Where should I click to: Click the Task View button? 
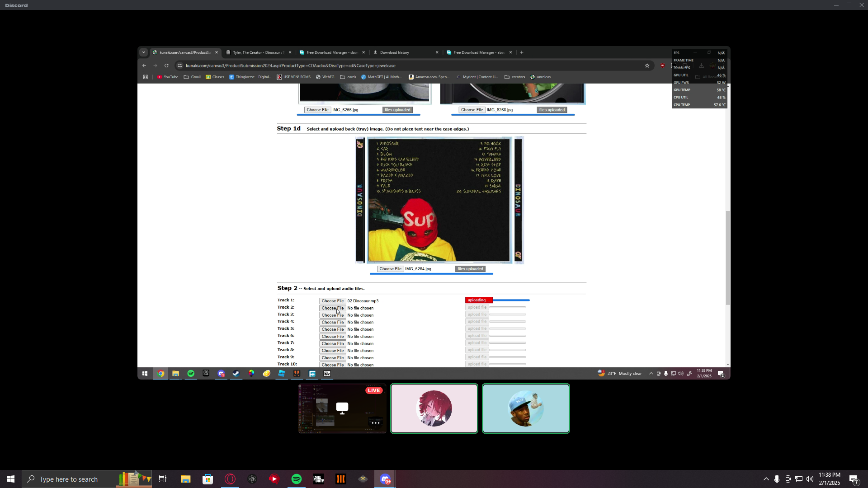[x=163, y=479]
